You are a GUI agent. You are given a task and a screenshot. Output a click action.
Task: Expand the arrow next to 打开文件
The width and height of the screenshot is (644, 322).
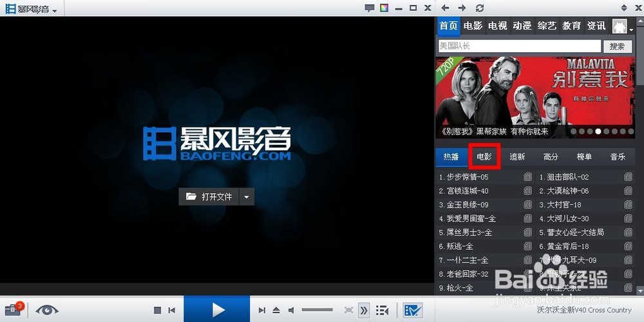pyautogui.click(x=247, y=196)
